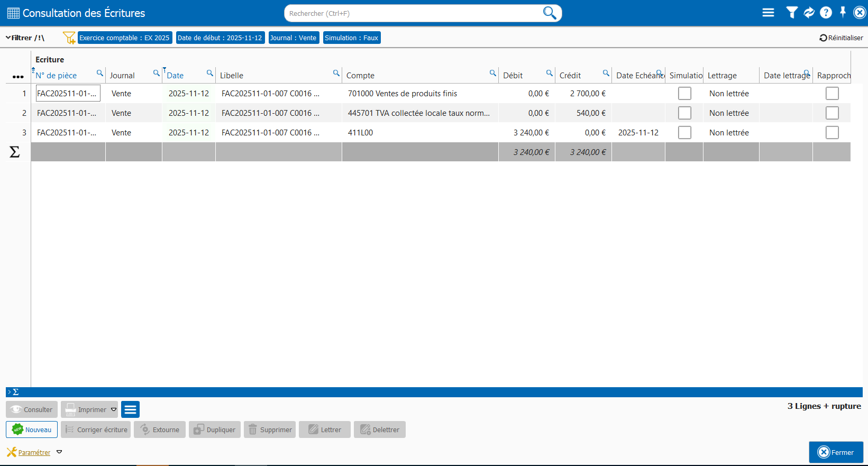Open the blue list menu button beside Imprimer
The image size is (868, 466).
point(130,409)
